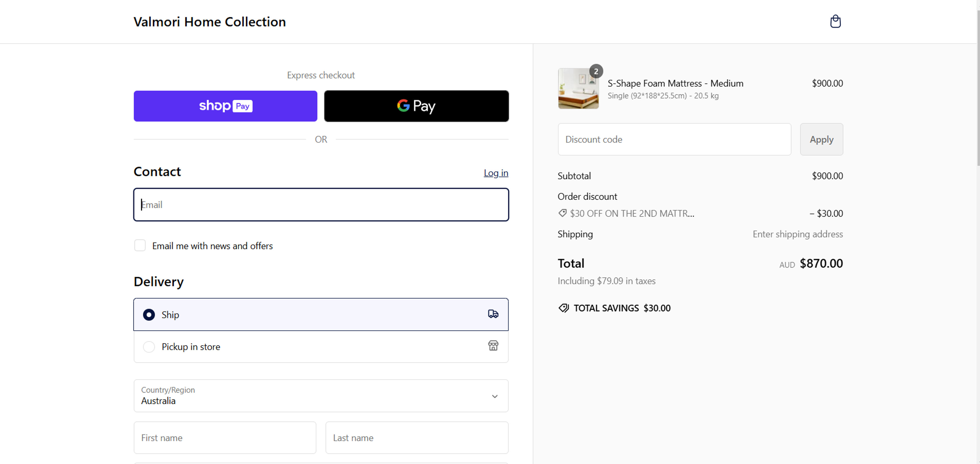Click the delivery truck icon in Ship row
Viewport: 980px width, 464px height.
(x=493, y=314)
